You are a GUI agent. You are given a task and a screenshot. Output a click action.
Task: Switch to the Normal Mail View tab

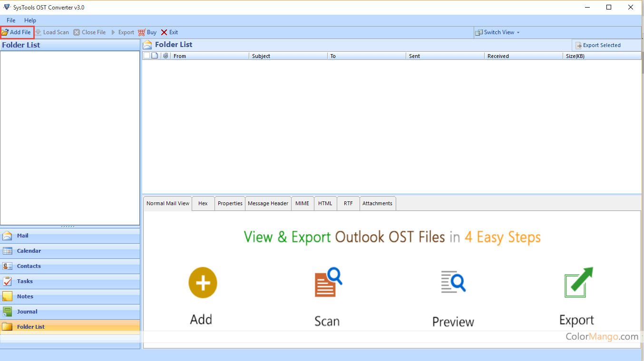(168, 203)
